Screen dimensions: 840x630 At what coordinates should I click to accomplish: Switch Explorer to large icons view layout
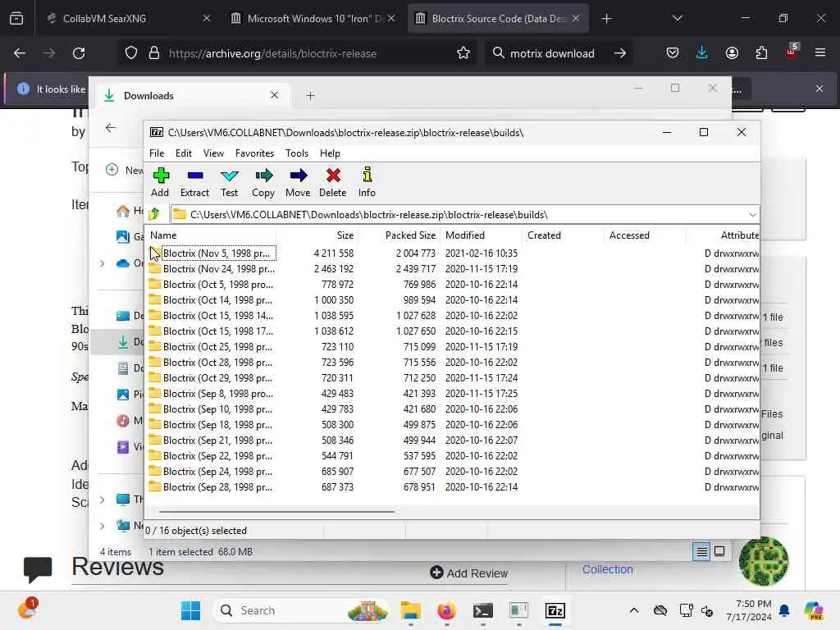coord(719,551)
